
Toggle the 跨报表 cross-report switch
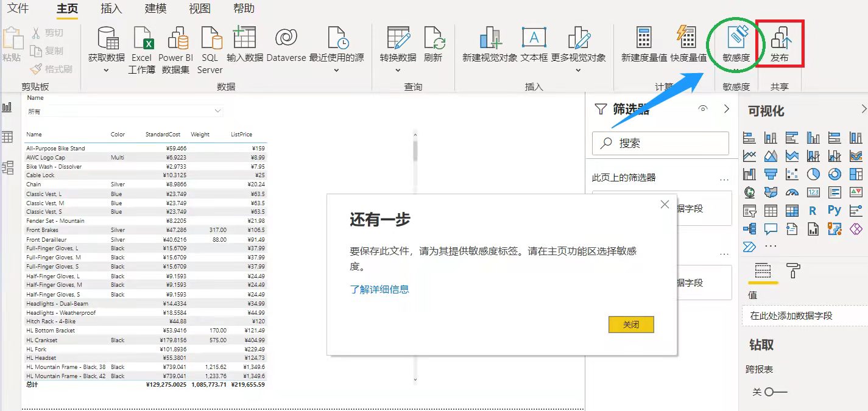tap(776, 392)
